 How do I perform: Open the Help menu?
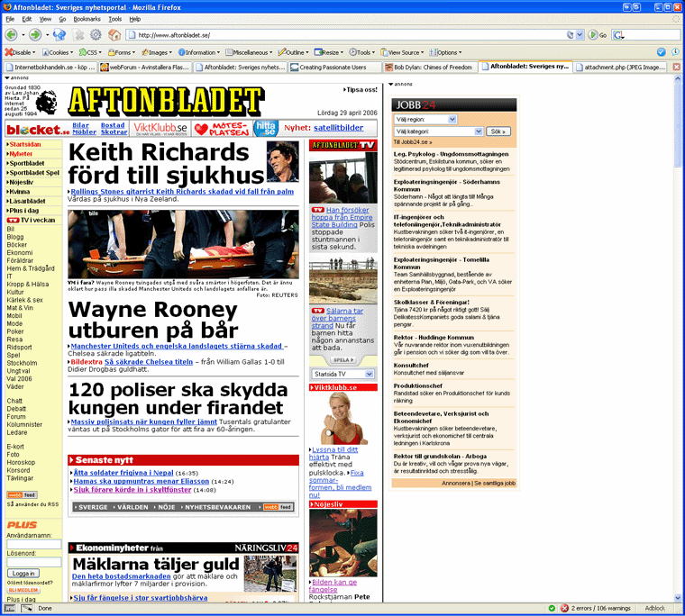click(135, 19)
